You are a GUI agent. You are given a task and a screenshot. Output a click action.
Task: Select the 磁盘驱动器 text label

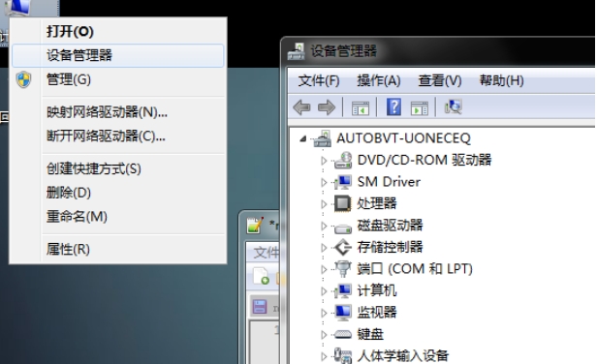point(390,226)
